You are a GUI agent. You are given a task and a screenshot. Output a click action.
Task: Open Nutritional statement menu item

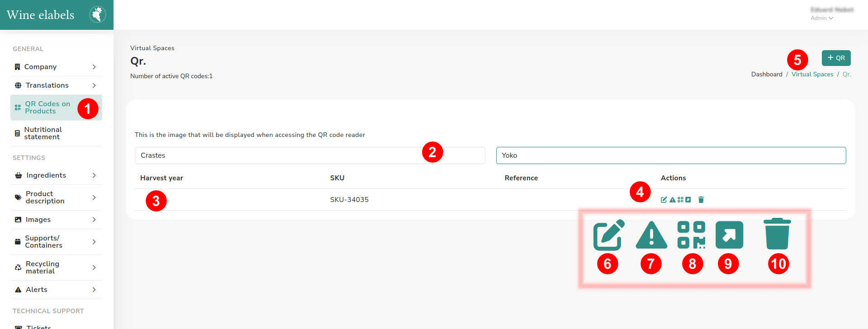[x=56, y=133]
